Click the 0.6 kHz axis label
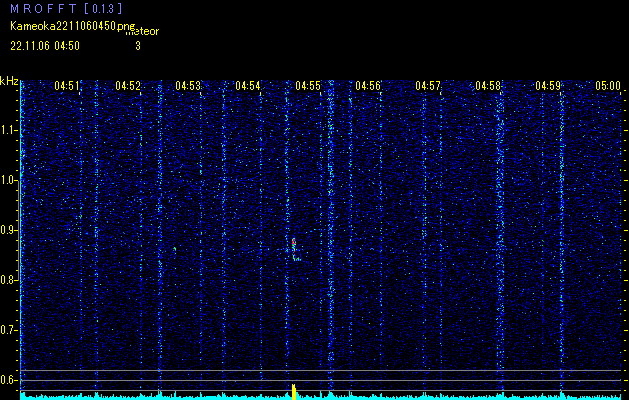The image size is (629, 400). (x=9, y=380)
